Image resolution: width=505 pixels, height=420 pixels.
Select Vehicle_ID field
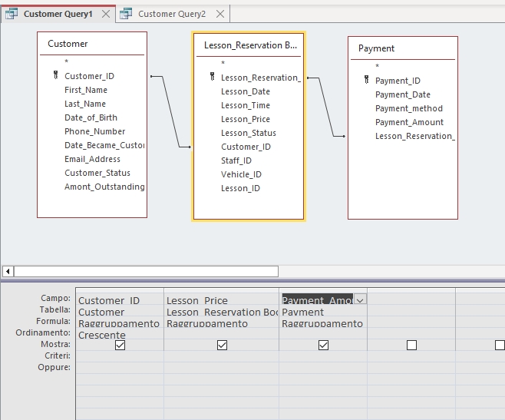pyautogui.click(x=241, y=175)
